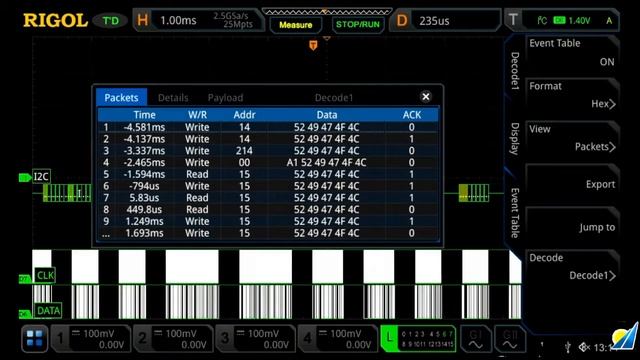This screenshot has width=640, height=360.
Task: Select packet row at -794us
Action: click(x=268, y=186)
